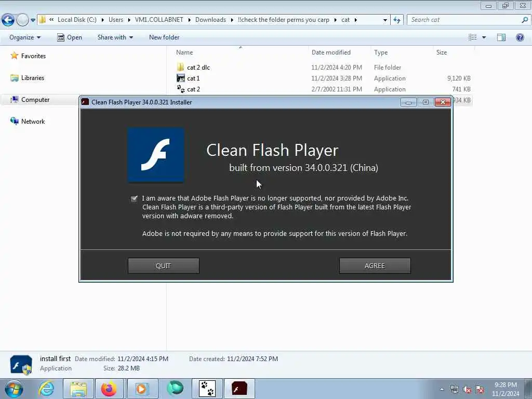Expand the arrow after Users breadcrumb

coord(129,20)
